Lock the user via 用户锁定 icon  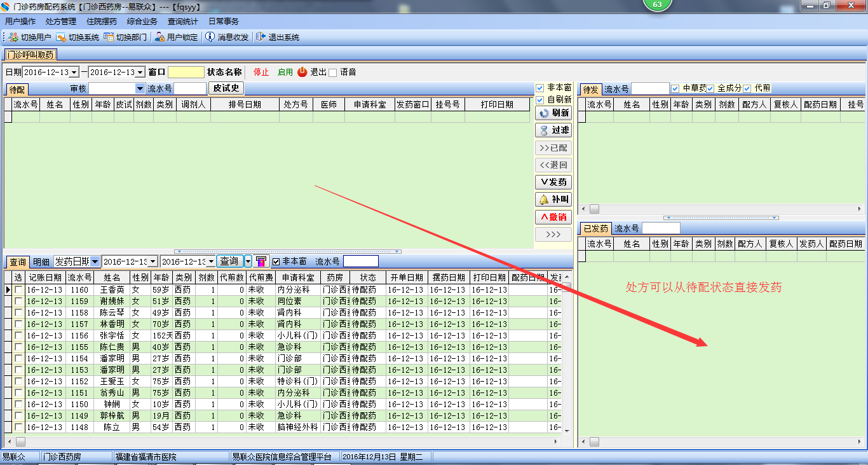click(159, 38)
